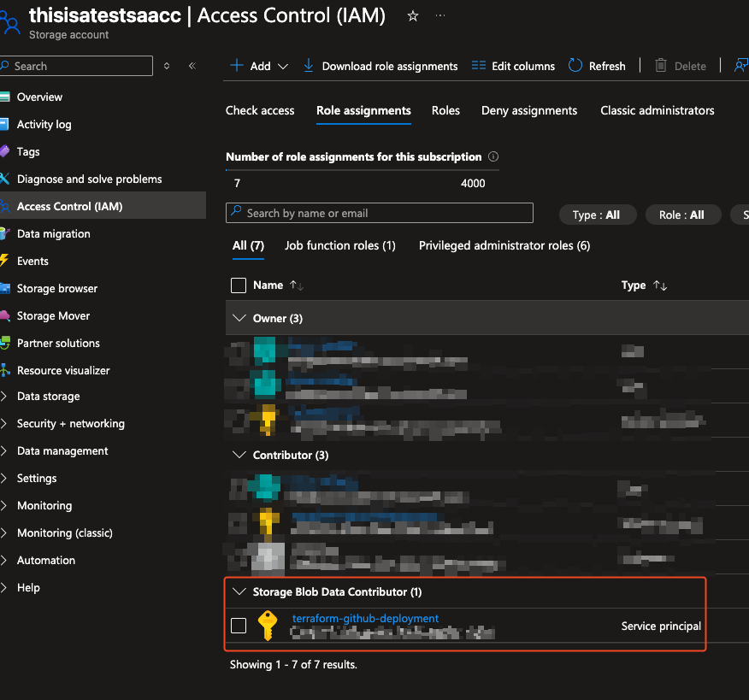Expand the Security + networking section
Image resolution: width=749 pixels, height=700 pixels.
pos(70,423)
